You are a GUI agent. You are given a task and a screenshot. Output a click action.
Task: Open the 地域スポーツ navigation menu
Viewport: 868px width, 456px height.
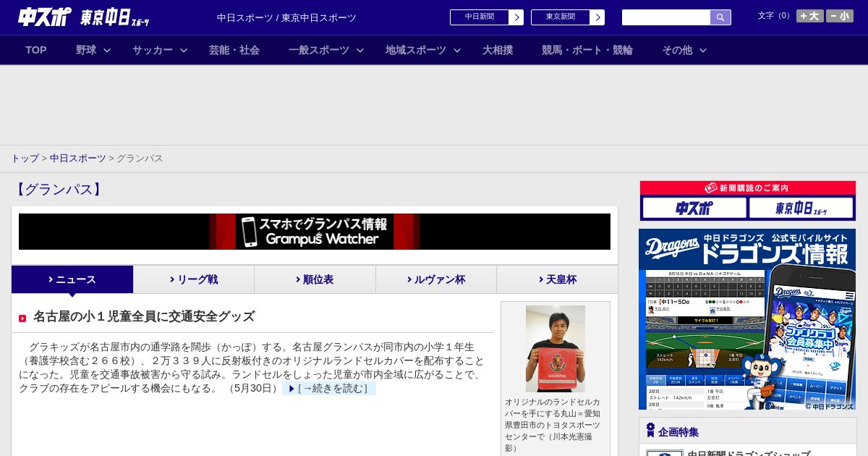pyautogui.click(x=416, y=50)
